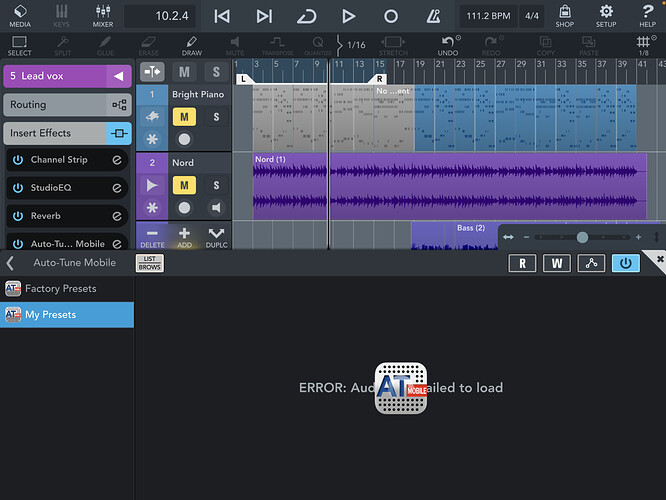Image resolution: width=666 pixels, height=500 pixels.
Task: Click the 10.2.4 position display
Action: (160, 16)
